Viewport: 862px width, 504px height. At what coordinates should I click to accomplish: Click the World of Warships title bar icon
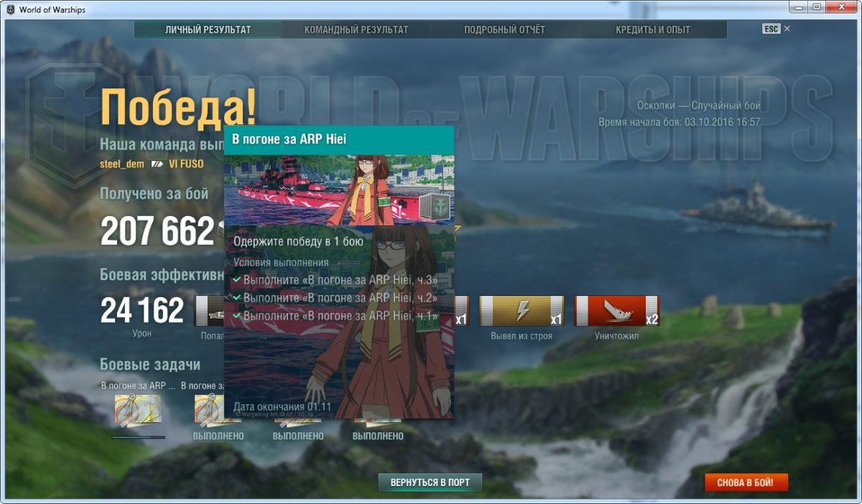point(10,9)
